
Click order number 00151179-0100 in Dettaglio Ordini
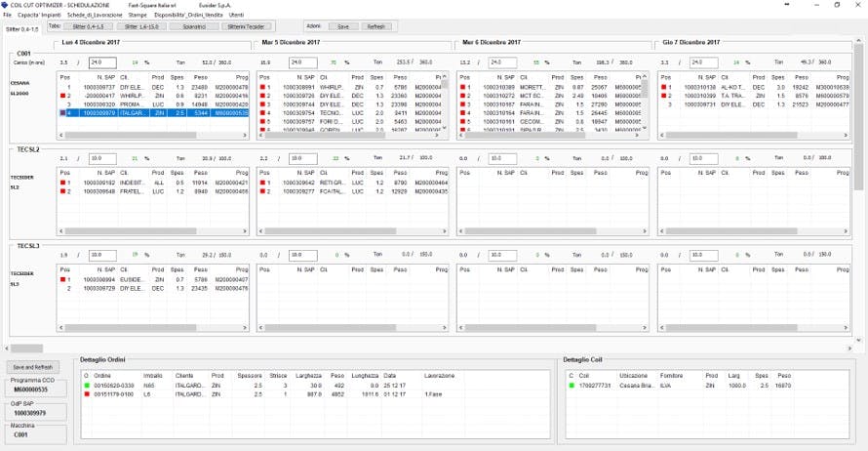(113, 394)
